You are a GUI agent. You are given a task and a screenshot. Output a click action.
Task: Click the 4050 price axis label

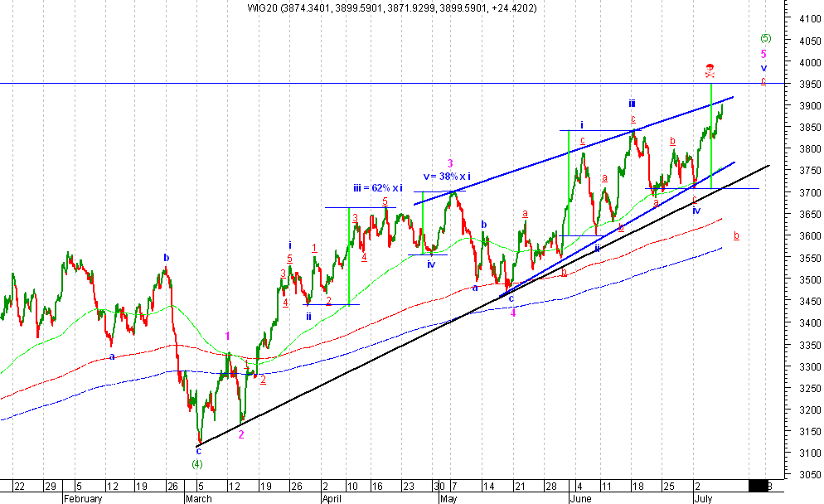(809, 41)
